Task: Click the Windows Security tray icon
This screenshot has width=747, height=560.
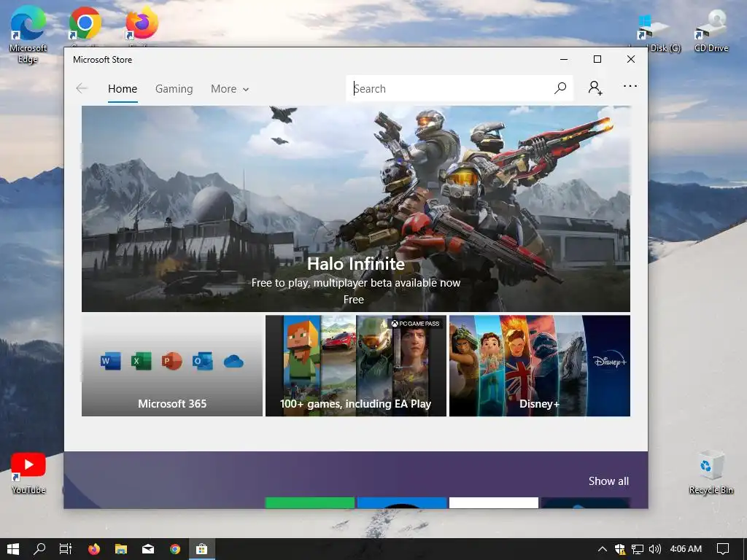Action: (x=620, y=549)
